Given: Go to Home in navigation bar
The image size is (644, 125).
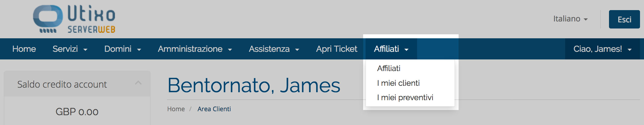Looking at the screenshot, I should (x=24, y=49).
